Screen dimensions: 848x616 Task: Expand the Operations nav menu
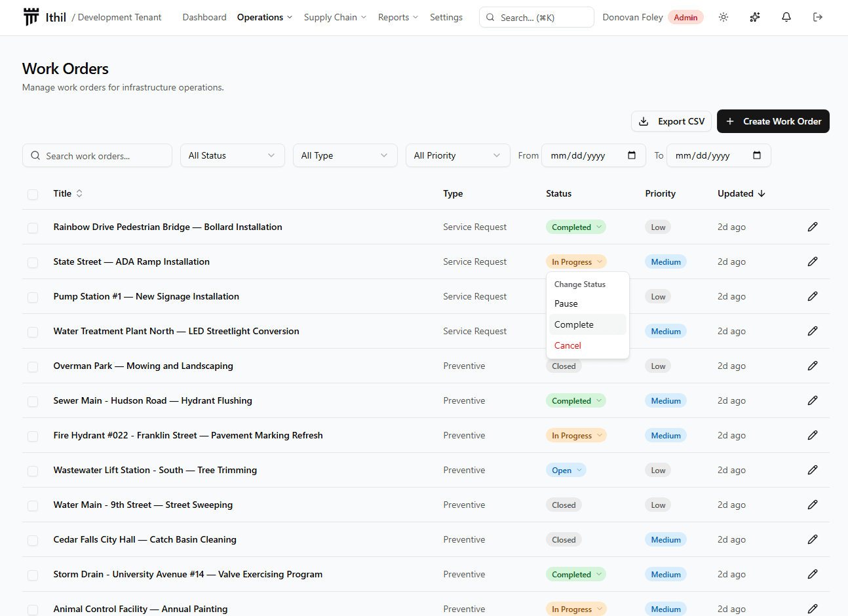(x=265, y=17)
